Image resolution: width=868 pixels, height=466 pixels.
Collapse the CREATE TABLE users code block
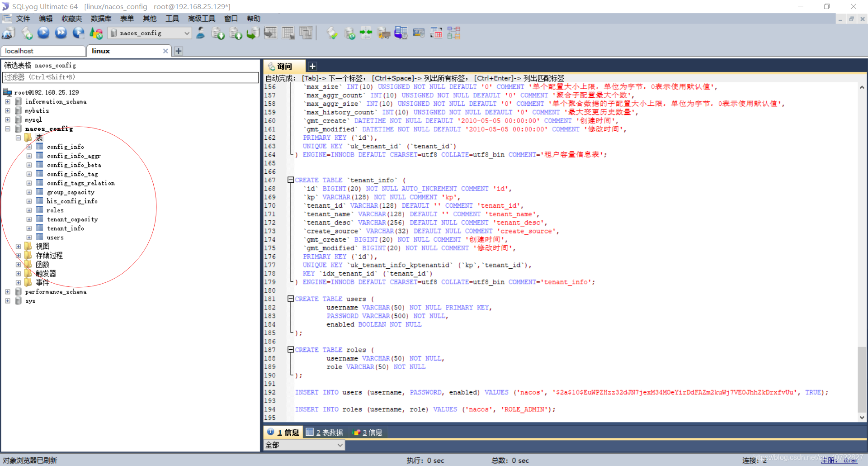[x=291, y=299]
